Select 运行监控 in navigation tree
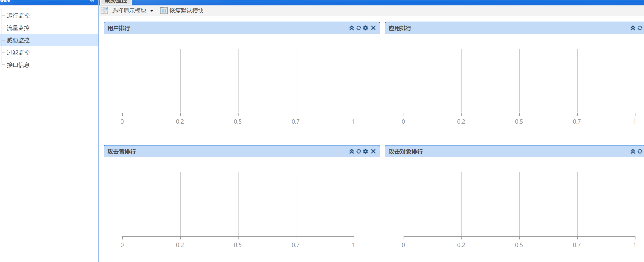This screenshot has width=644, height=262. point(18,15)
